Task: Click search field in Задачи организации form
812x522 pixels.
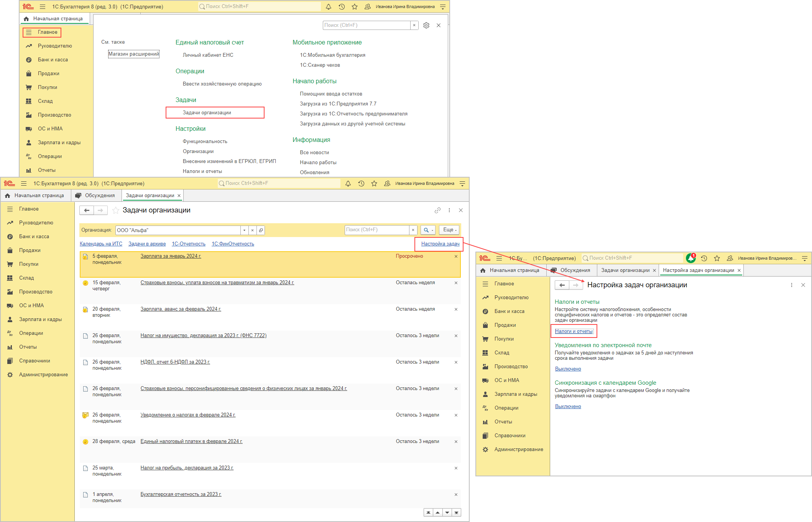Action: pyautogui.click(x=377, y=230)
